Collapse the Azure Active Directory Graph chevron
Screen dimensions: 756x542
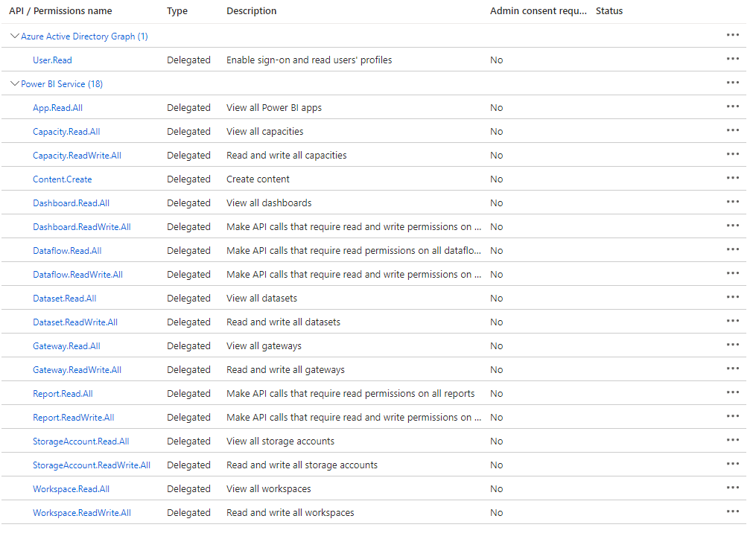(14, 36)
